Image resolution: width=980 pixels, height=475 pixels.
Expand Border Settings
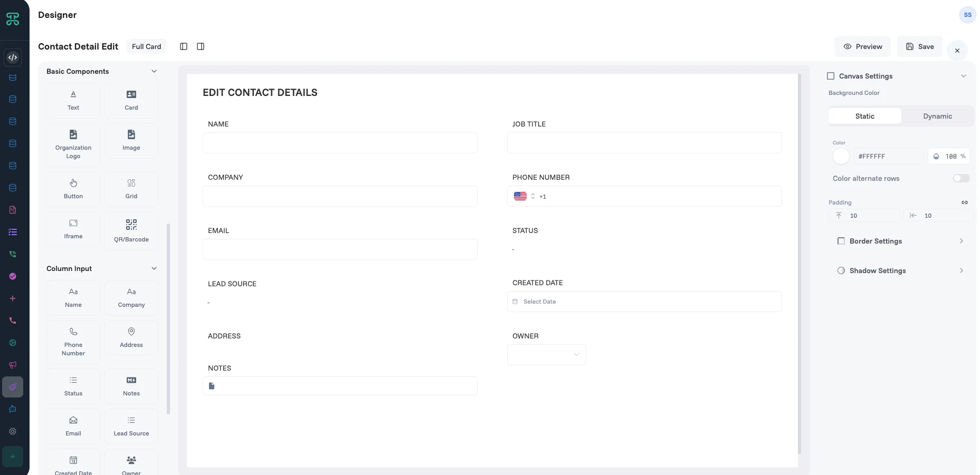[900, 241]
